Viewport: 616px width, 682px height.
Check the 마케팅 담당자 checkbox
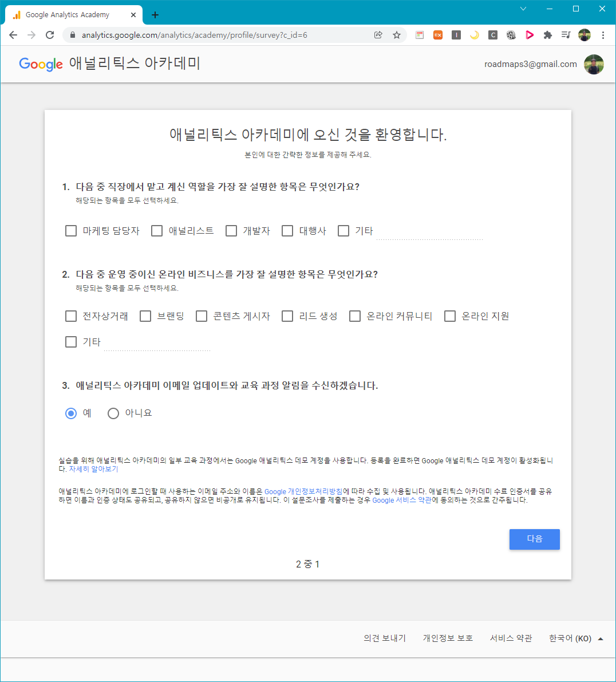(71, 231)
